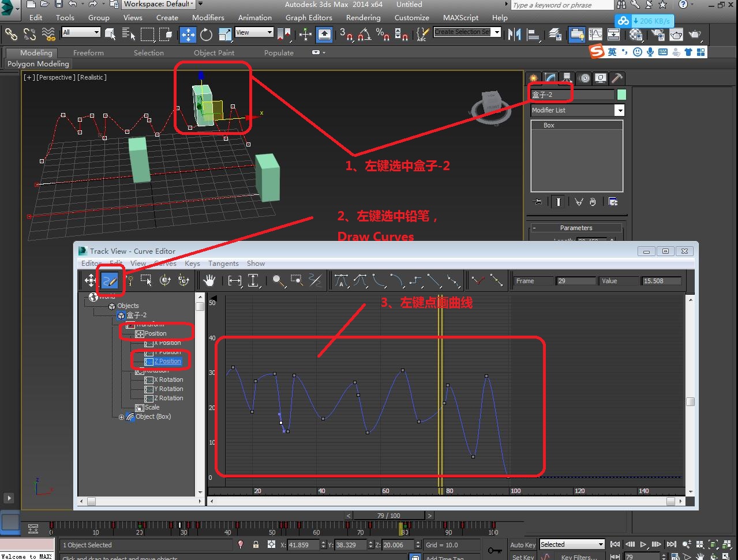
Task: Click the Zoom Region tool in Curve Editor
Action: 297,281
